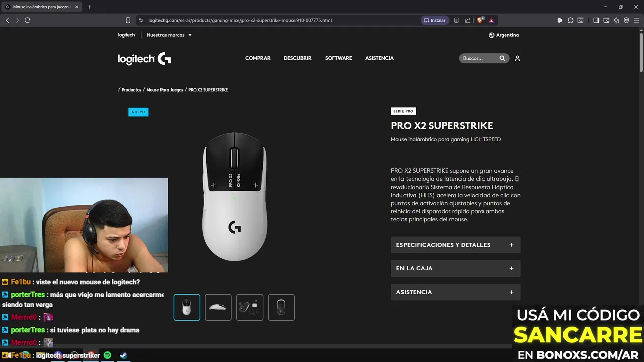
Task: Select the side-view mouse thumbnail
Action: [218, 307]
